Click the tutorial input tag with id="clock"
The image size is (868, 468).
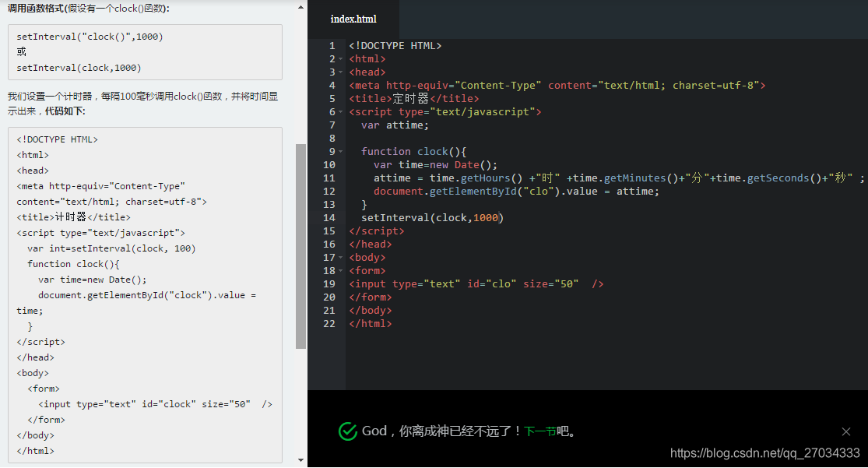(x=155, y=404)
